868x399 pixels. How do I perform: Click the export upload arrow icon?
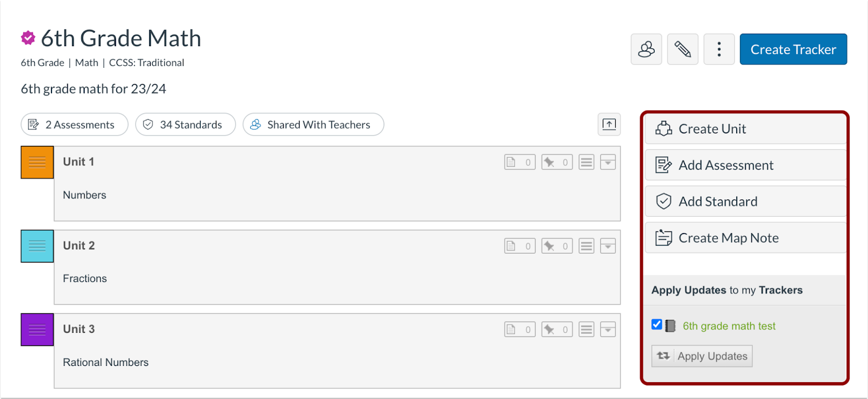pos(609,124)
